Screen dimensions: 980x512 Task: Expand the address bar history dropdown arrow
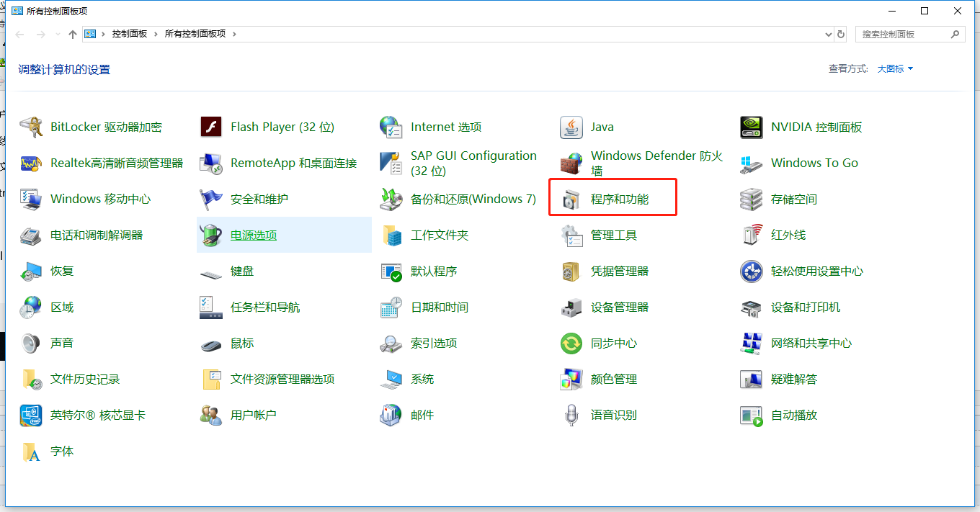[x=828, y=34]
